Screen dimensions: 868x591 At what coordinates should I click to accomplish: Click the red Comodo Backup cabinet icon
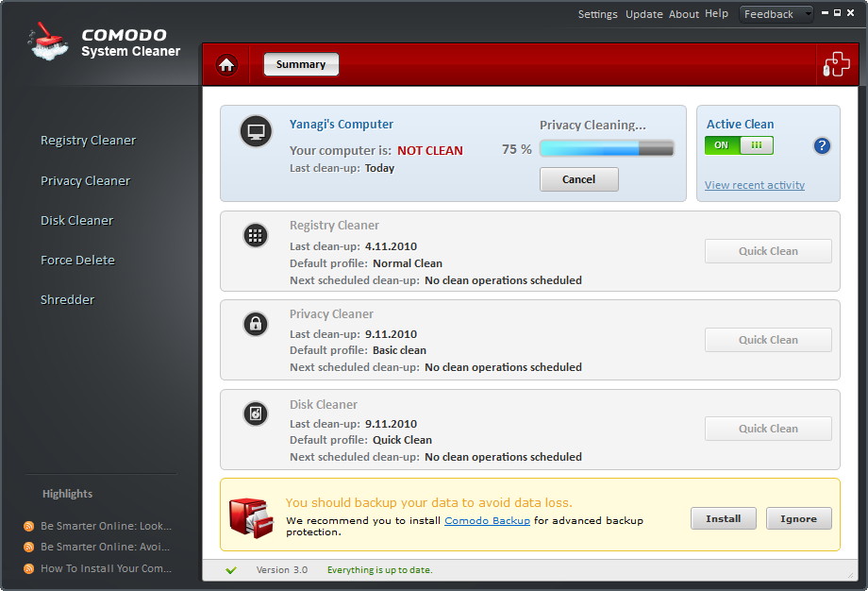(251, 518)
